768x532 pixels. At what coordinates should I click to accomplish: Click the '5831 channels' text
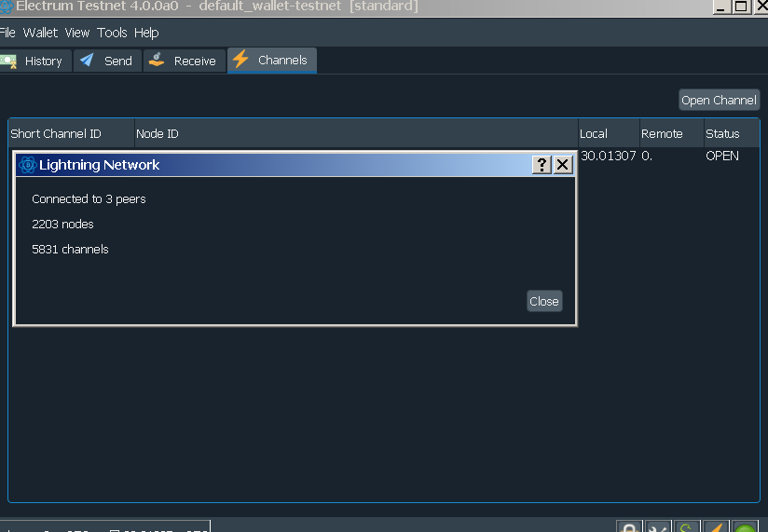coord(70,249)
